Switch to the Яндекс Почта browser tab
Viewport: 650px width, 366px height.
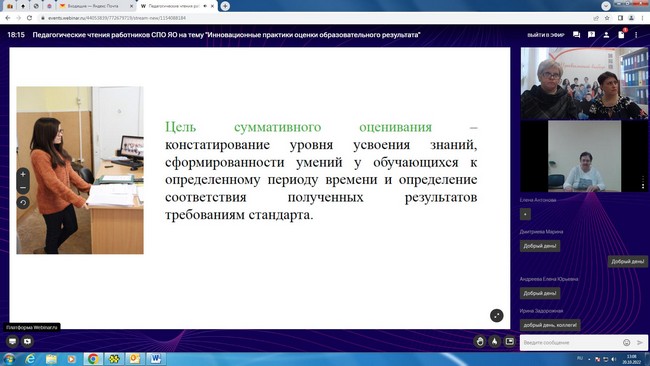click(95, 6)
